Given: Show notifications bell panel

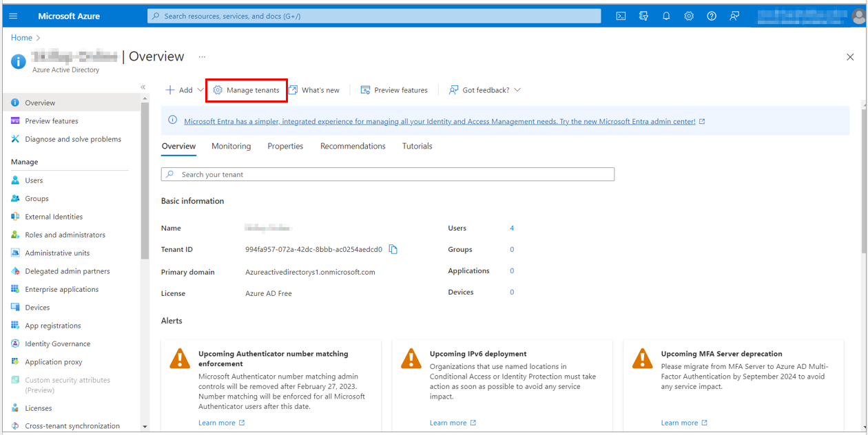Looking at the screenshot, I should 666,16.
